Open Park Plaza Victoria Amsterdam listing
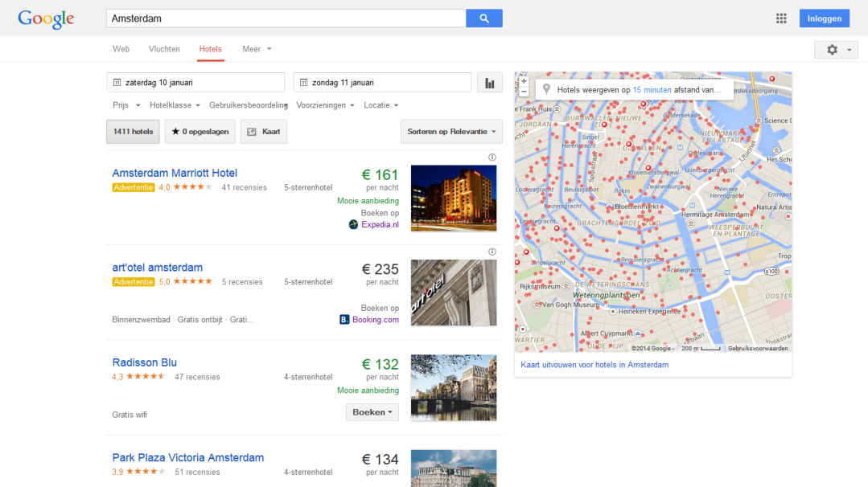This screenshot has height=487, width=868. (x=188, y=458)
